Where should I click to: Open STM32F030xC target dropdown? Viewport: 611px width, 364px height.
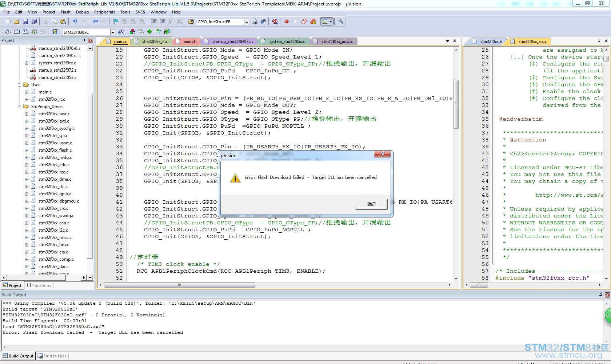pos(113,32)
